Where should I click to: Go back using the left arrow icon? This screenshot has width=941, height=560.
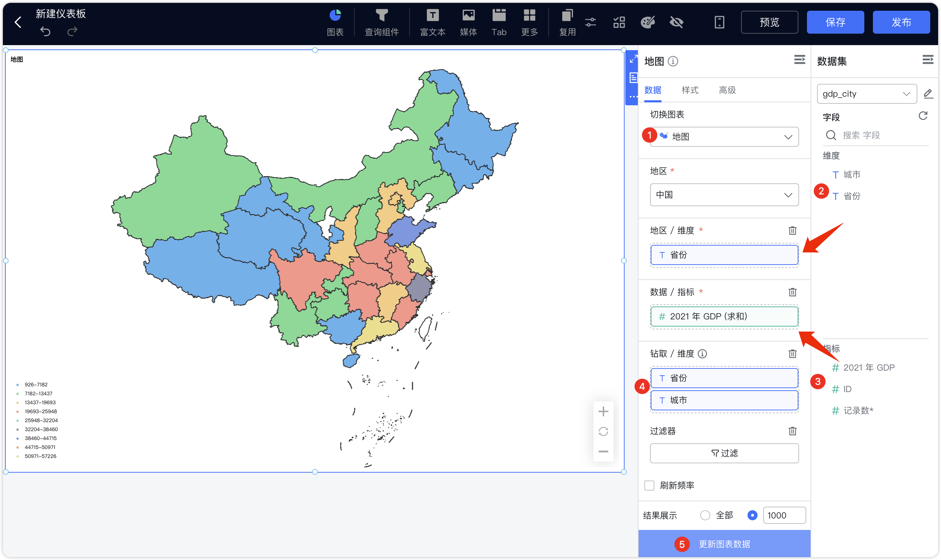point(18,22)
